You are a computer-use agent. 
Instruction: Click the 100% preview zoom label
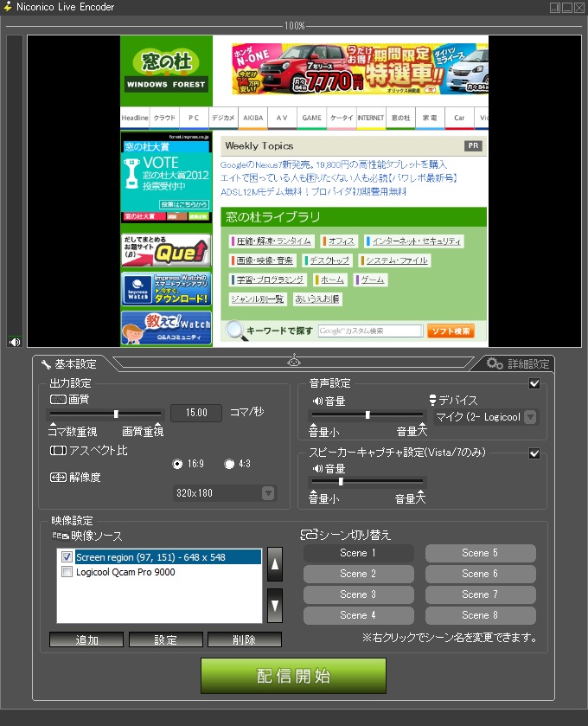point(295,26)
